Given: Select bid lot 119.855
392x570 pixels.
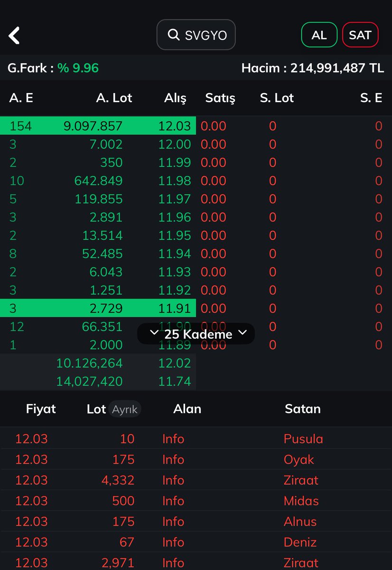Looking at the screenshot, I should point(98,199).
